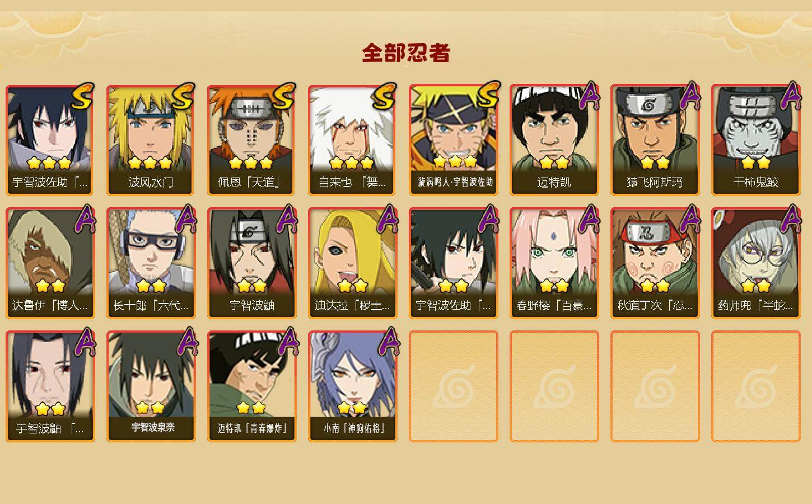Click the 秋道丁次 ninja card
This screenshot has height=504, width=812.
[x=655, y=263]
